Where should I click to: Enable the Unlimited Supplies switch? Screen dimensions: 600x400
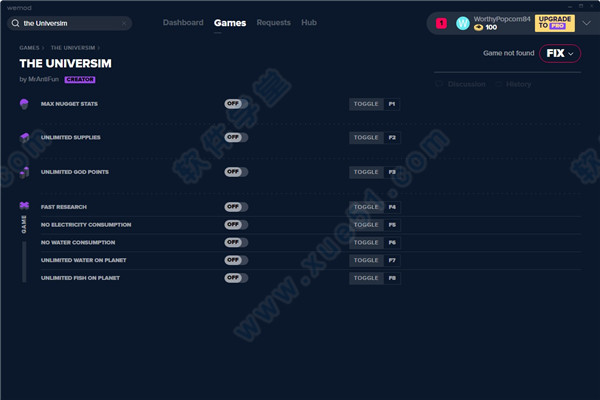[236, 137]
